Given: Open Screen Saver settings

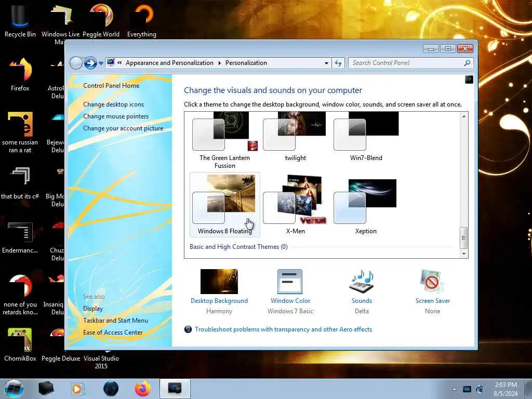Looking at the screenshot, I should (x=432, y=292).
